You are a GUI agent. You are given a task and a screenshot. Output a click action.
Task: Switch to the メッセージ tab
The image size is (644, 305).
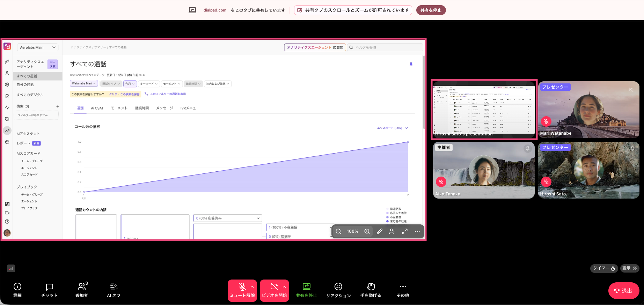[164, 108]
